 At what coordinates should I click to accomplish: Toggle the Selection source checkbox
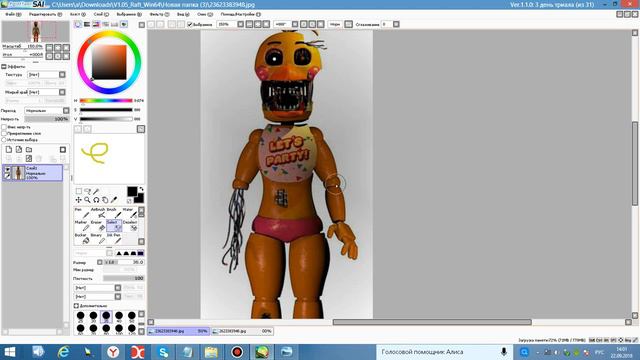[4, 140]
